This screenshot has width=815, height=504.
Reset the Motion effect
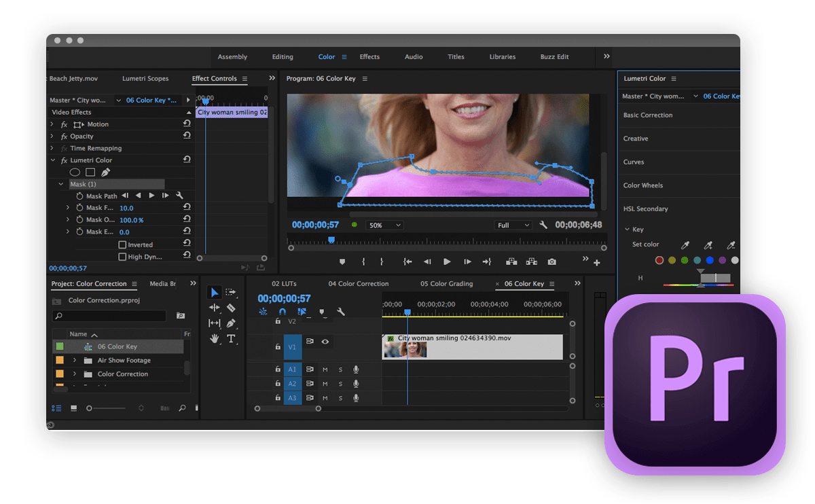(187, 124)
